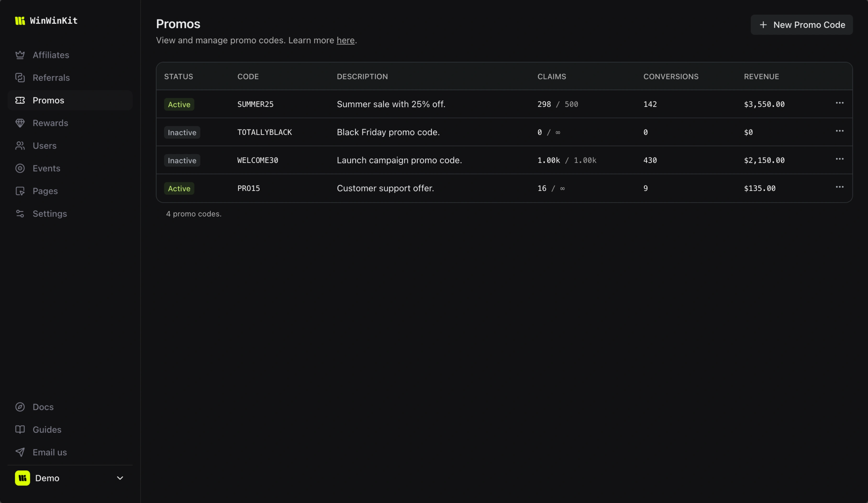The height and width of the screenshot is (503, 868).
Task: Open the 'here' learn more link
Action: (345, 40)
